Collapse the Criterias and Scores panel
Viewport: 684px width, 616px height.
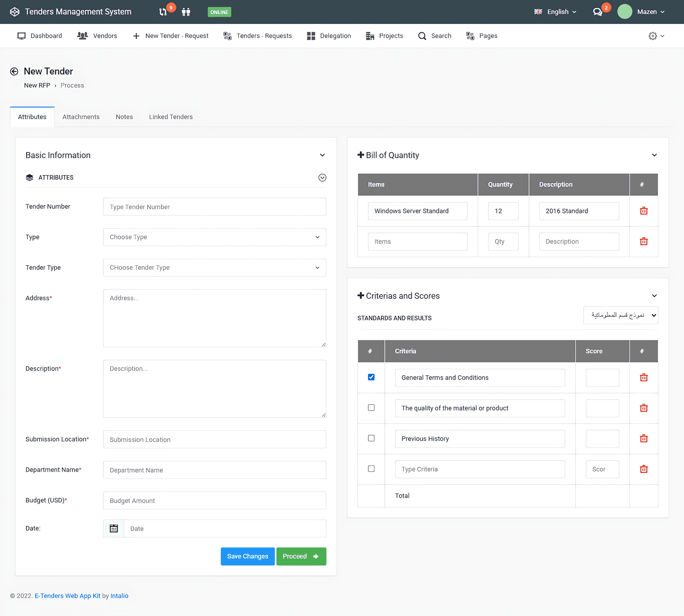(654, 296)
